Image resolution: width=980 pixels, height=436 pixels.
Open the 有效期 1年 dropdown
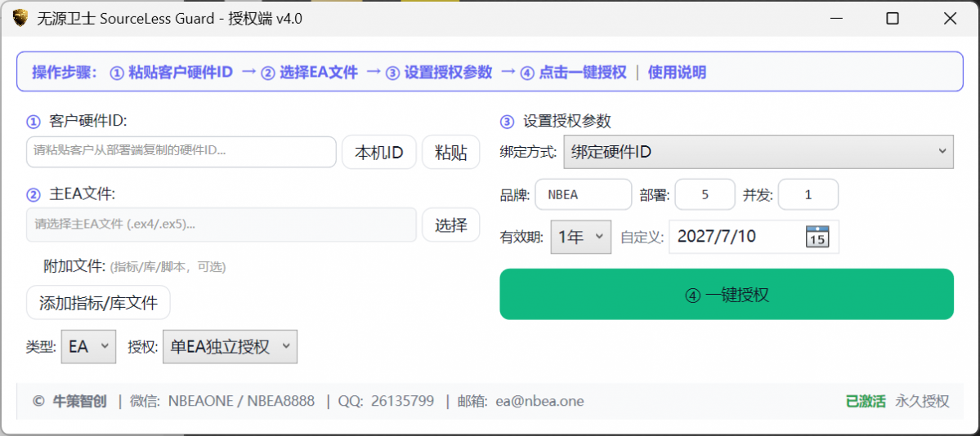pyautogui.click(x=580, y=237)
